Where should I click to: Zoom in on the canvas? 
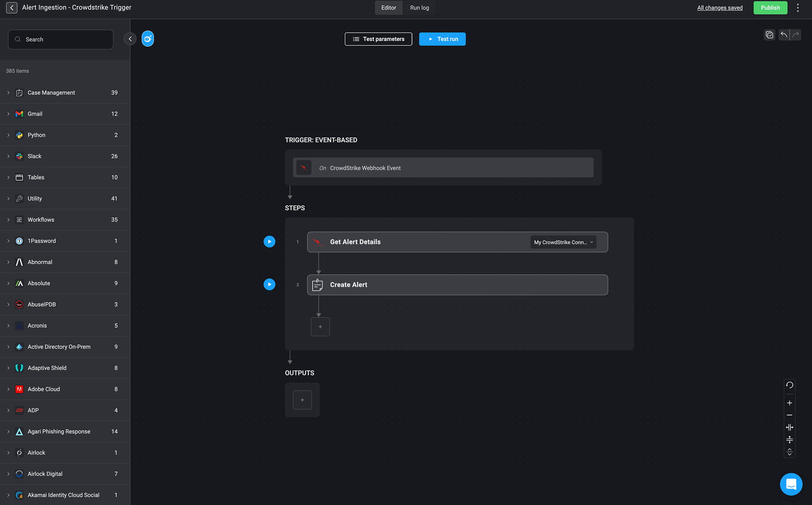[789, 403]
